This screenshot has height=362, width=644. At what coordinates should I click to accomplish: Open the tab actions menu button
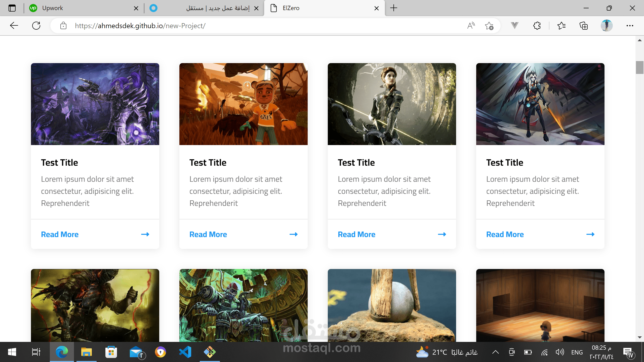[x=12, y=8]
